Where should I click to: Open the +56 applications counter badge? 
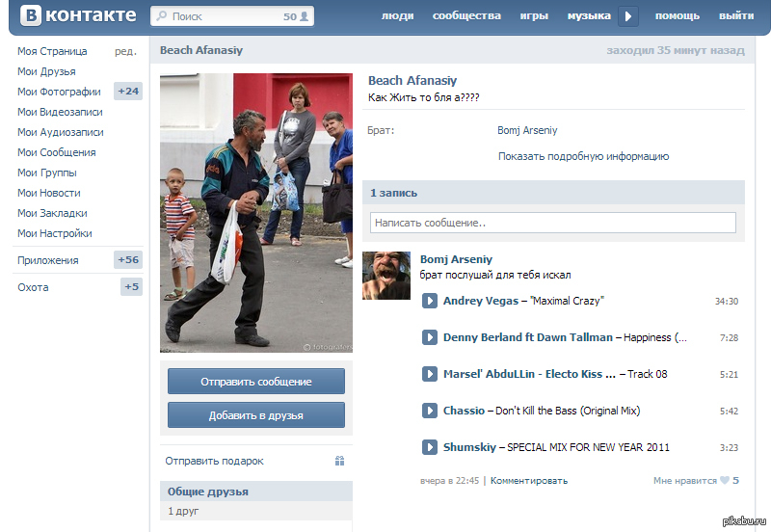point(128,260)
